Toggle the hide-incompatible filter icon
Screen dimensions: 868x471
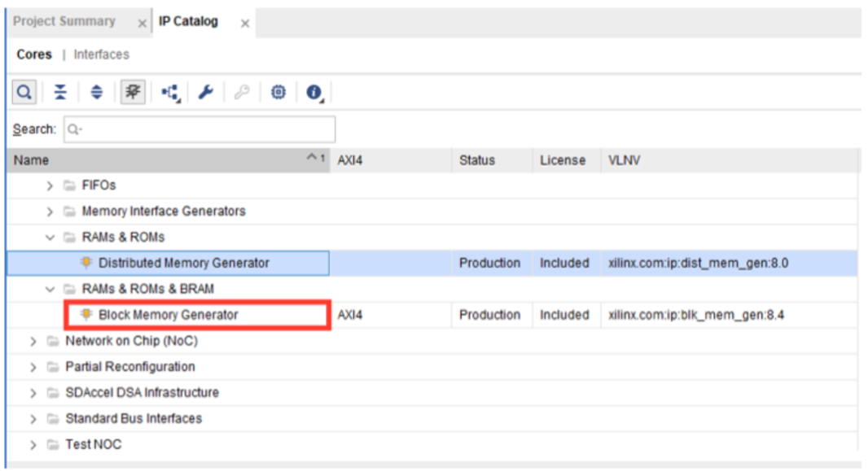click(x=132, y=93)
